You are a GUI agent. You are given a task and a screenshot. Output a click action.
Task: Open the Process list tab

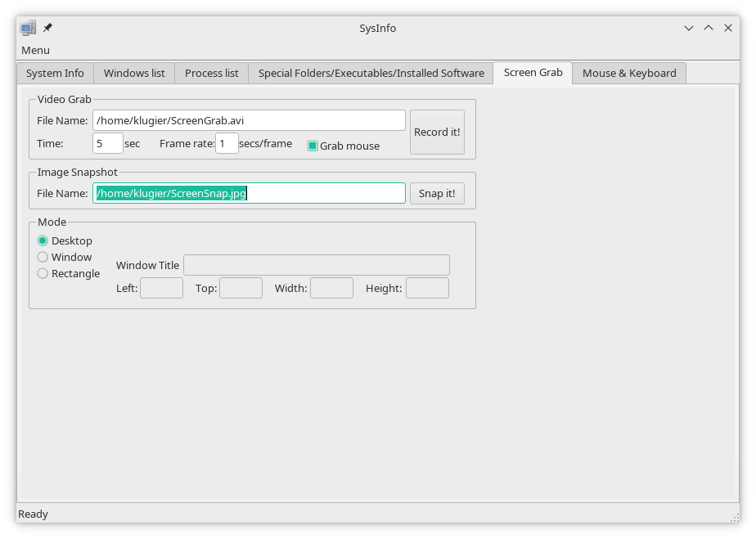[211, 73]
